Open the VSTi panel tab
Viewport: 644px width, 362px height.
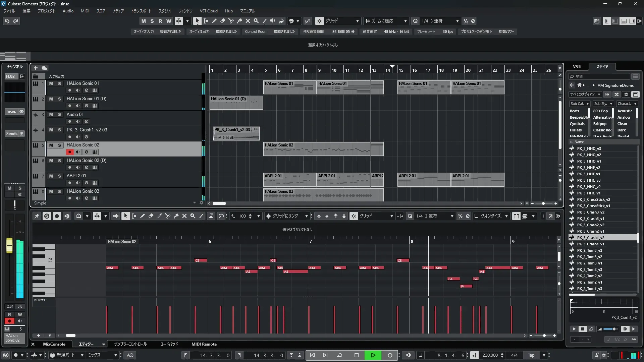(x=577, y=67)
